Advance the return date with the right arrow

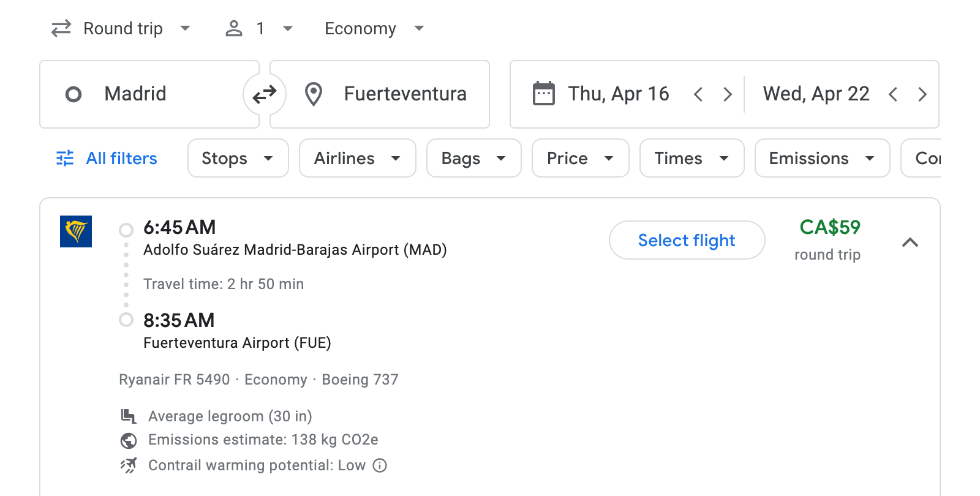coord(922,94)
